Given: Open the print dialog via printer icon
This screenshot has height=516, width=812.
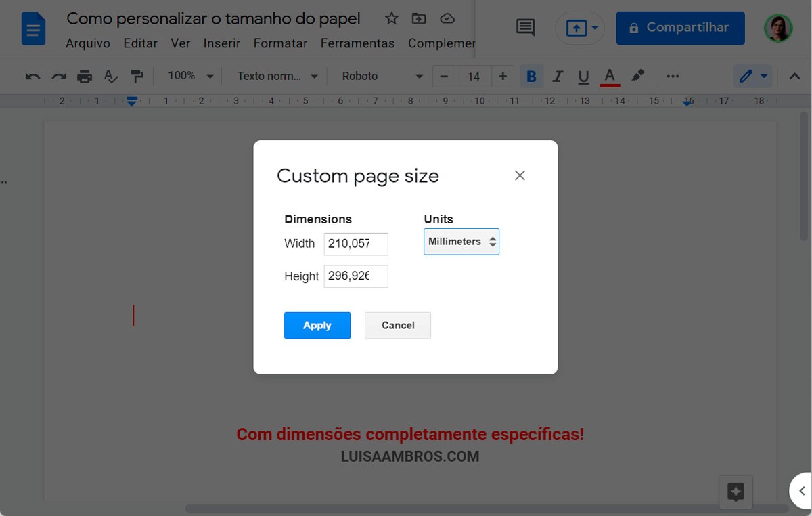Looking at the screenshot, I should coord(84,76).
